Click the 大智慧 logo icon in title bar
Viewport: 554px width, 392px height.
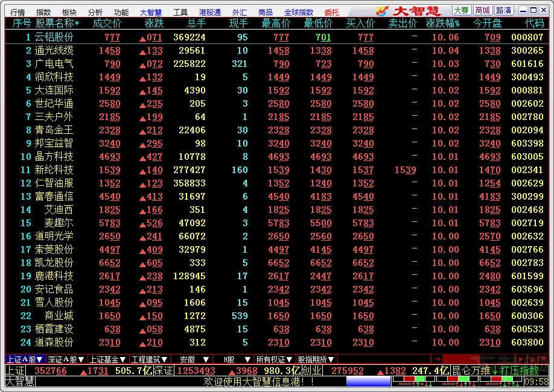click(381, 11)
